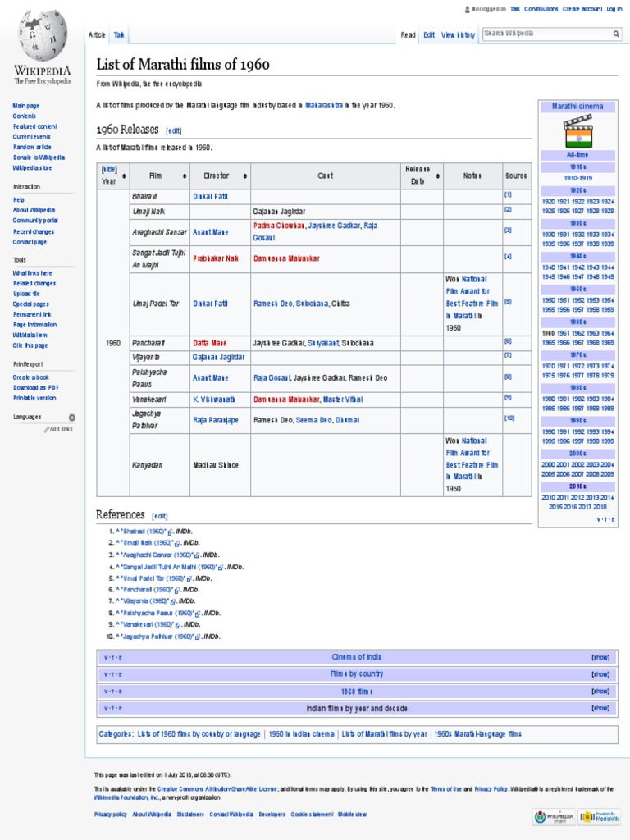The width and height of the screenshot is (630, 840).
Task: Open Vanakesari (1960) IMDb reference
Action: point(148,624)
